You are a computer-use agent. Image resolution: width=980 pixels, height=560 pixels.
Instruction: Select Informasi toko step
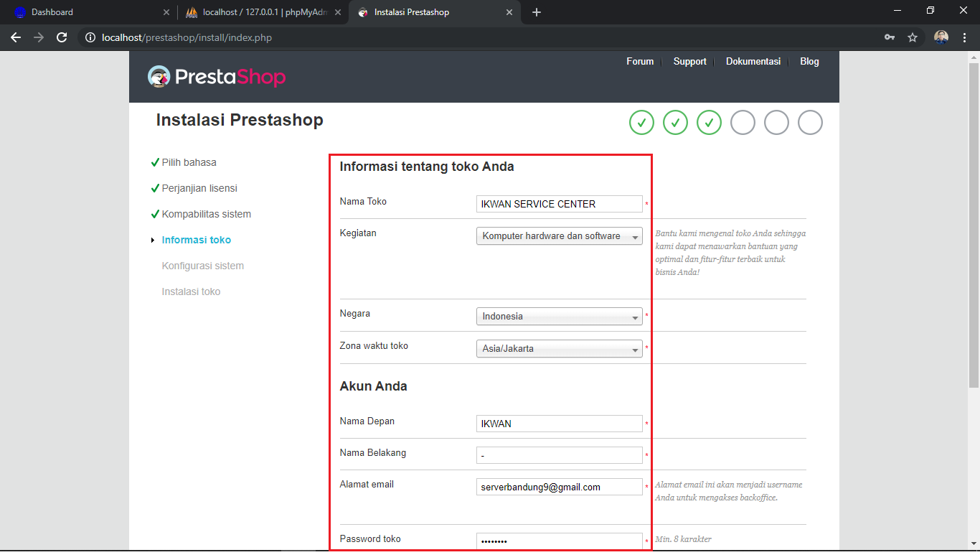pyautogui.click(x=197, y=240)
